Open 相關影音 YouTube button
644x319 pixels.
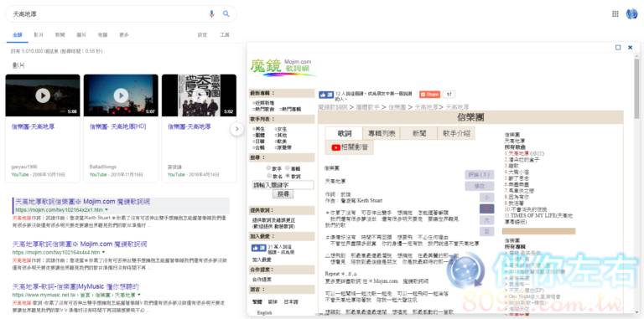pyautogui.click(x=350, y=147)
